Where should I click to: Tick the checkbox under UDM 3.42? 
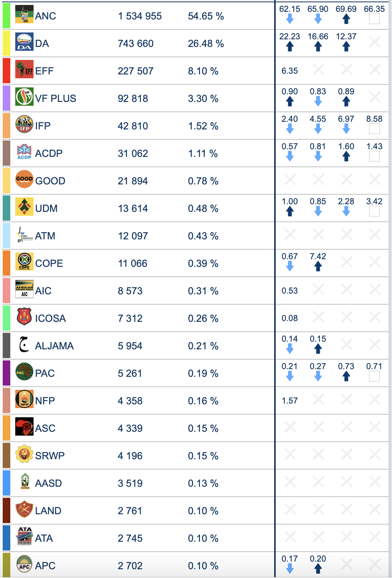click(374, 212)
